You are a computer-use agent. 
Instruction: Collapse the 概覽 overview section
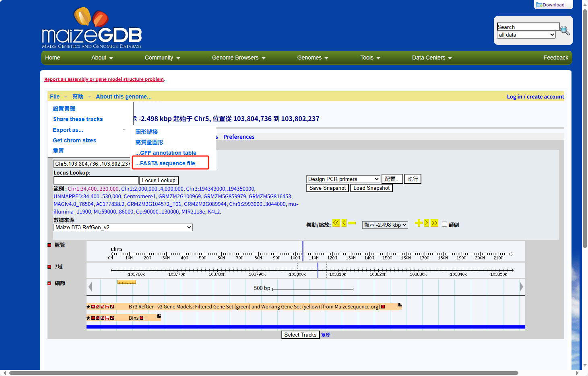pos(50,245)
